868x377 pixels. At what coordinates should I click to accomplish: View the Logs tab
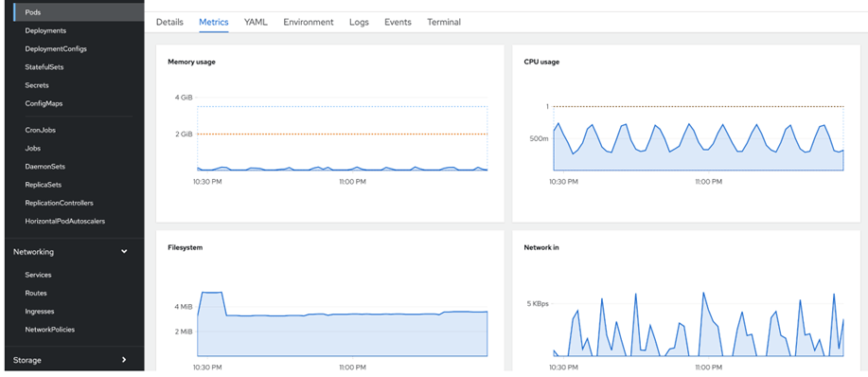(x=359, y=22)
